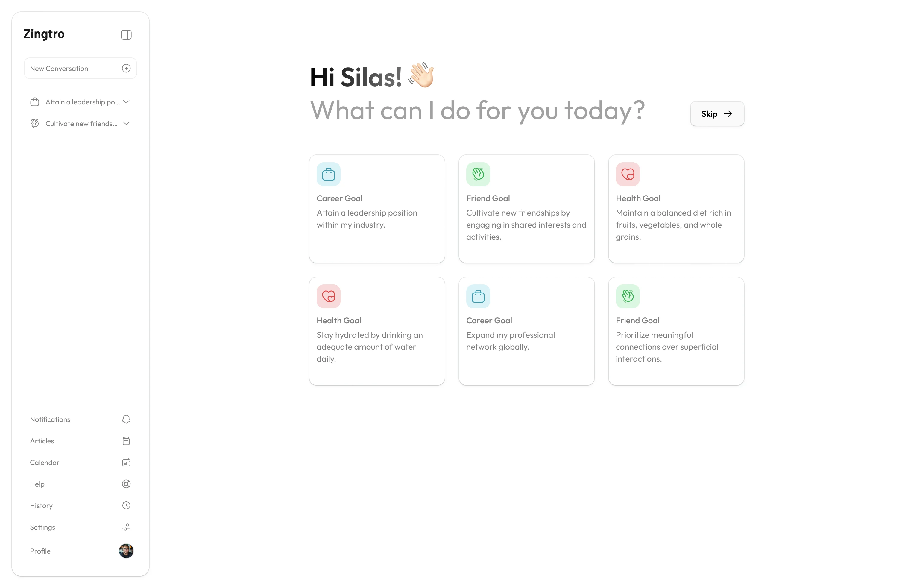905x588 pixels.
Task: Click the Stay hydrated Health Goal heart icon
Action: coord(329,296)
